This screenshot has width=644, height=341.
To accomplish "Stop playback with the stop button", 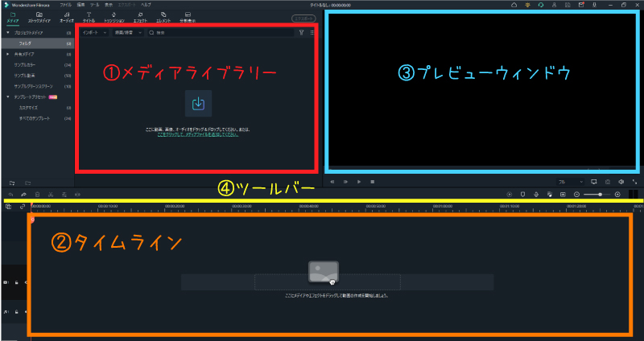I will 372,182.
